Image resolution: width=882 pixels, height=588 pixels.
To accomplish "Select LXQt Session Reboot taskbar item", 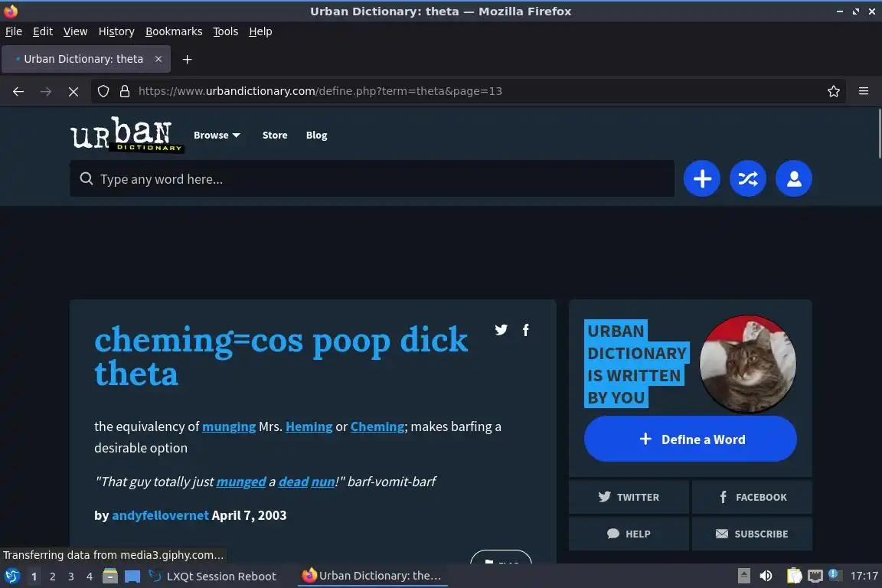I will tap(213, 577).
